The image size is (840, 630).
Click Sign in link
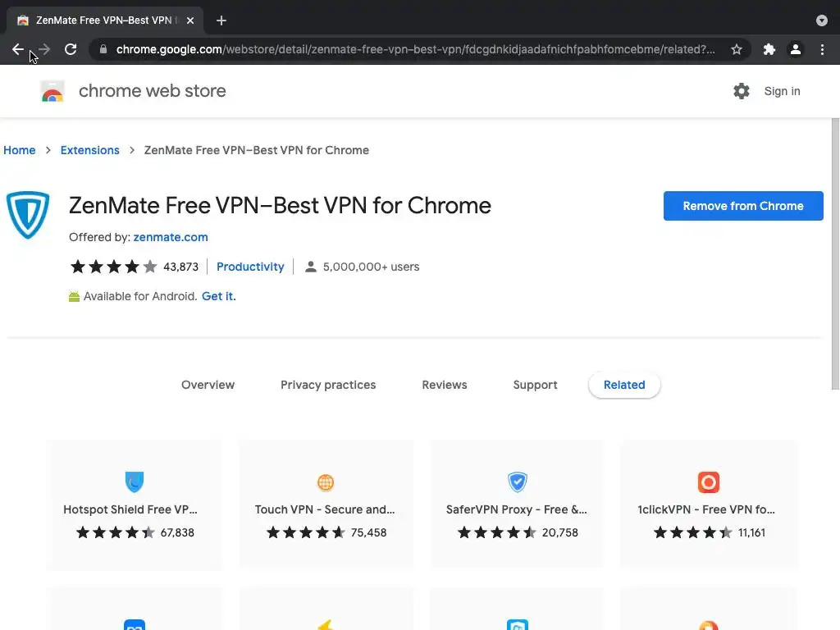[782, 91]
